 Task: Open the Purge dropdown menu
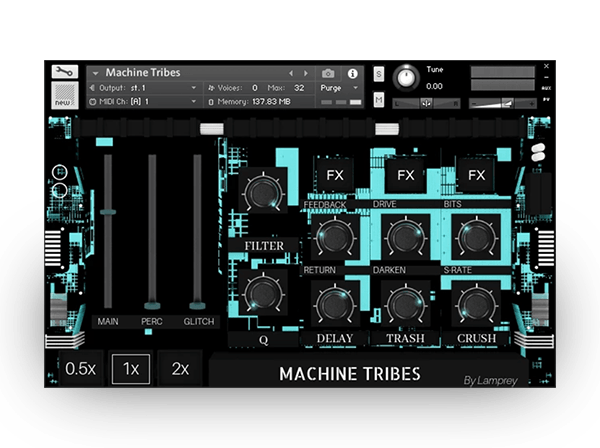339,88
